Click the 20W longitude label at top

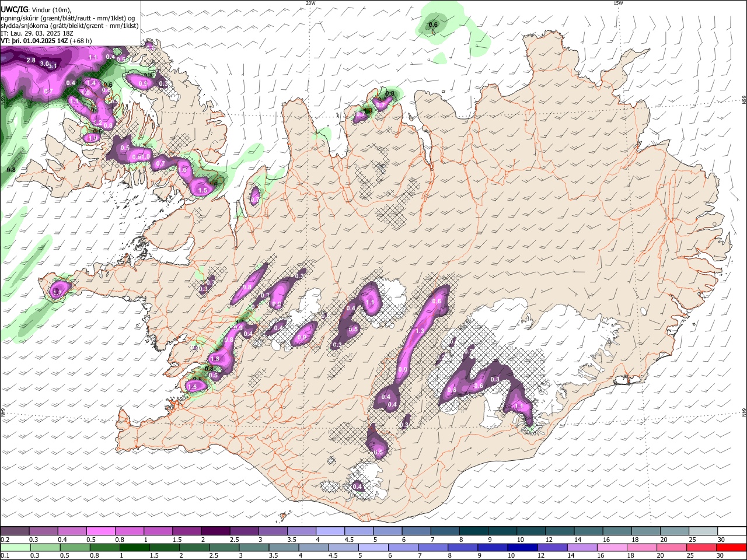310,3
